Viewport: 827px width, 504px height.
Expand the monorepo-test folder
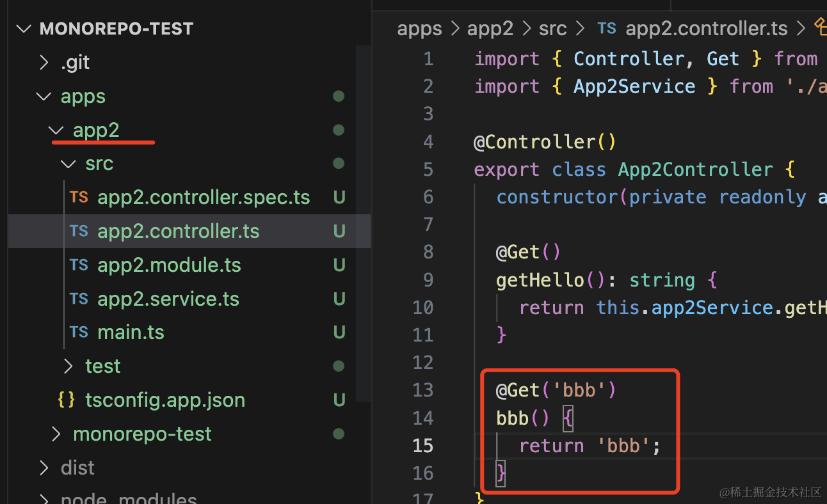click(56, 434)
